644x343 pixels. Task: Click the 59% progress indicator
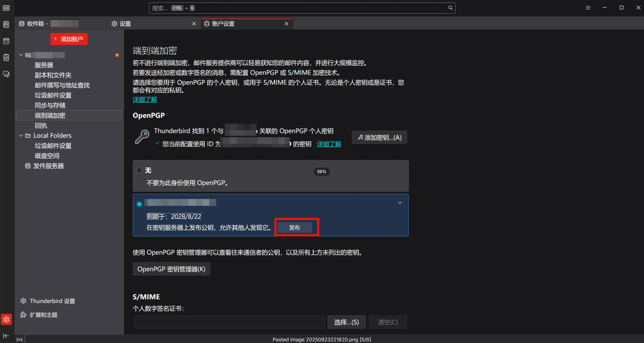[x=321, y=172]
